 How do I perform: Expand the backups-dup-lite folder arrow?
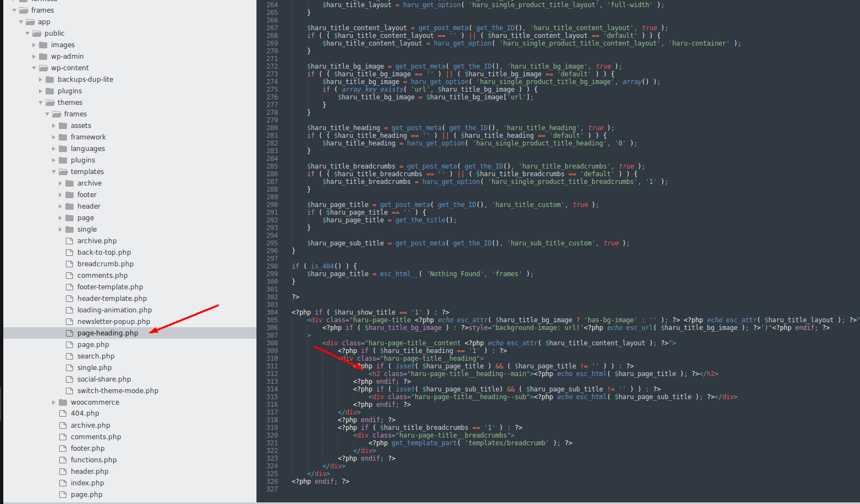tap(41, 80)
